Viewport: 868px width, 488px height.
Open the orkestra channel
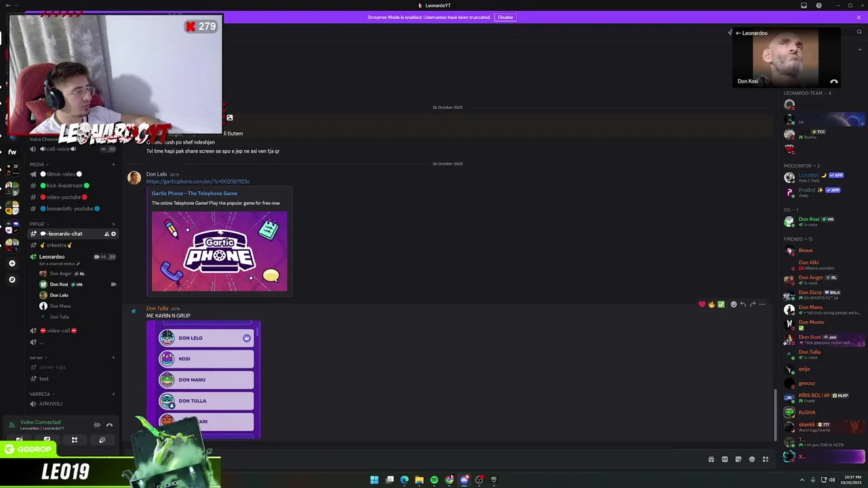tap(73, 245)
